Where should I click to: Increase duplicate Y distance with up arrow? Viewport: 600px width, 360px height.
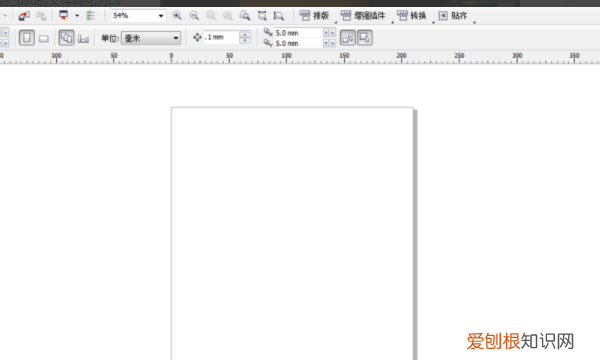[333, 43]
